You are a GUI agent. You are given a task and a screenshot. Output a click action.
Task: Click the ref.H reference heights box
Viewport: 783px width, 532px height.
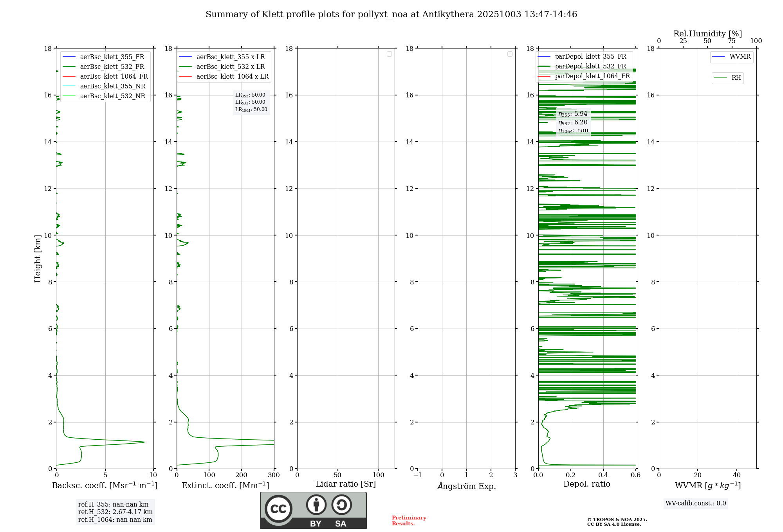point(115,512)
